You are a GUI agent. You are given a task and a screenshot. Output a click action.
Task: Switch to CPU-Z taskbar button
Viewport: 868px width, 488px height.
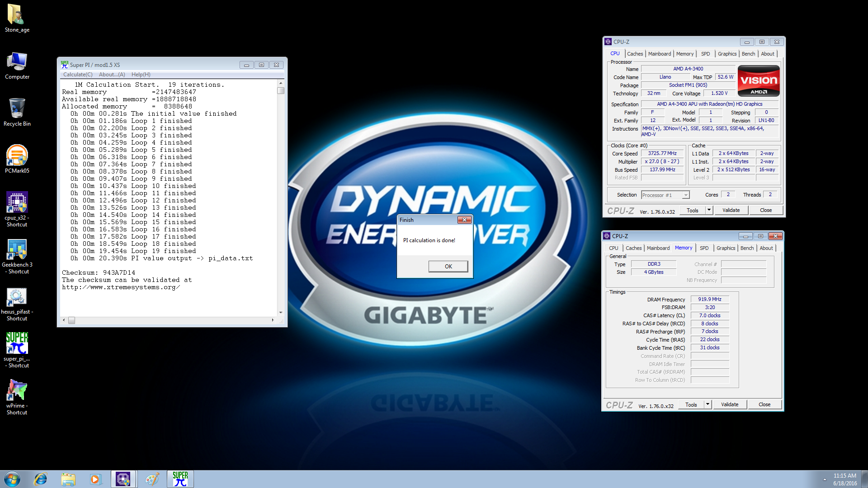[x=123, y=479]
